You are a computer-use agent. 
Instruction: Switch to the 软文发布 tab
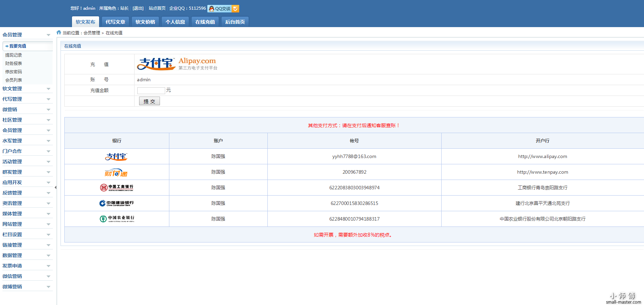tap(86, 22)
